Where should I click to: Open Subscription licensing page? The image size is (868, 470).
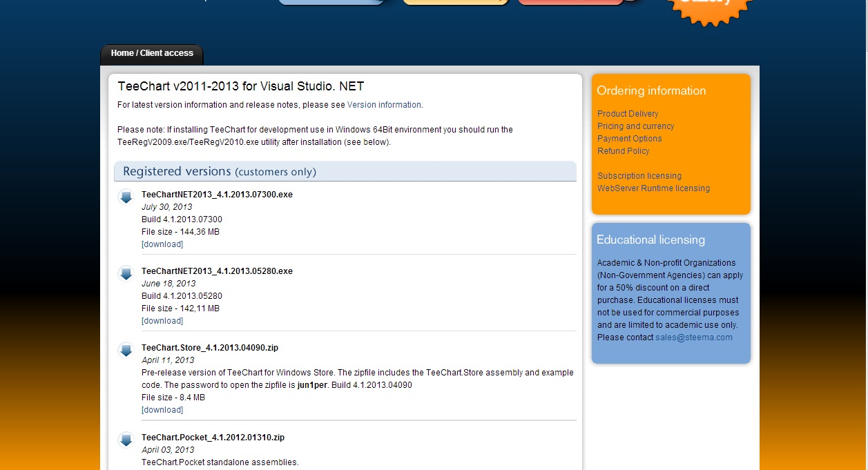[639, 176]
